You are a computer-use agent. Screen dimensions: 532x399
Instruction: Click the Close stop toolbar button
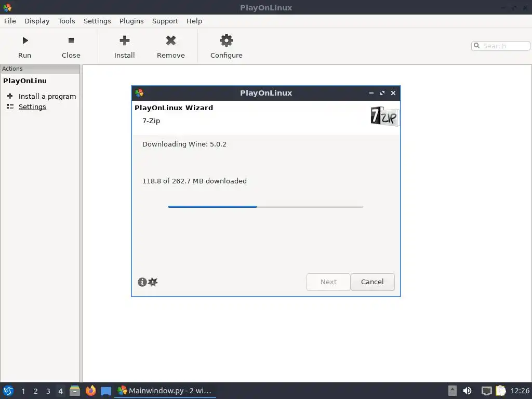71,47
